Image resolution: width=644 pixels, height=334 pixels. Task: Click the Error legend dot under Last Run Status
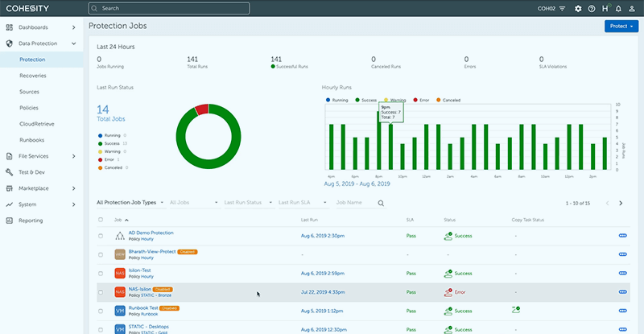tap(100, 160)
